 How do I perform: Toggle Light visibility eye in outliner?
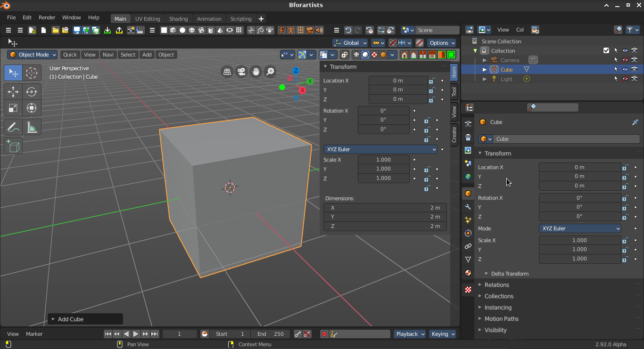[x=625, y=79]
